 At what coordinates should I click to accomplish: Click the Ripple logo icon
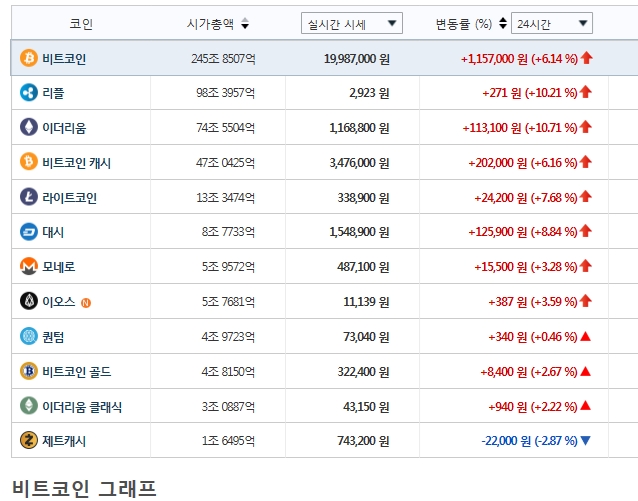click(x=29, y=93)
